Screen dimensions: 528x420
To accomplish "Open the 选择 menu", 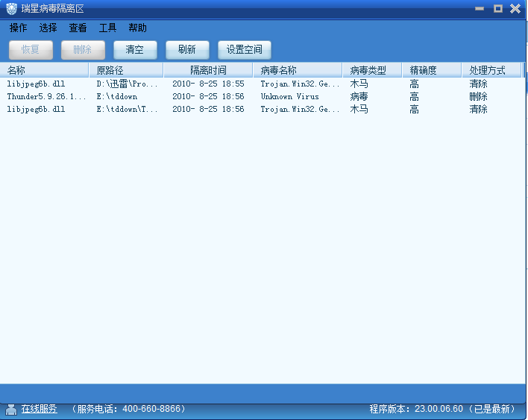I will (48, 28).
